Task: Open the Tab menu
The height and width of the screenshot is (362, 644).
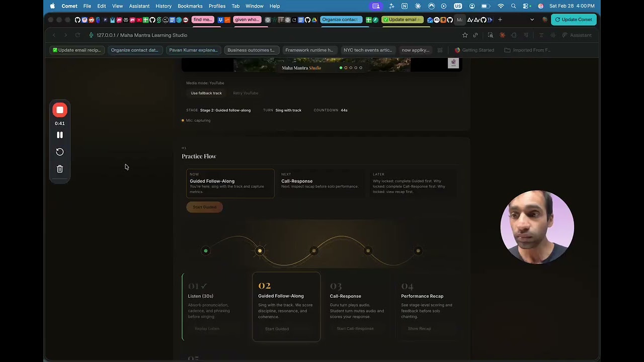Action: [x=235, y=6]
